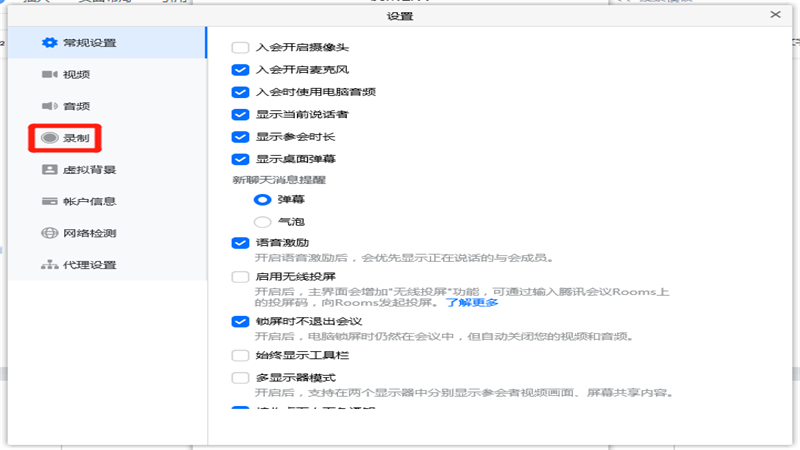Switch to the 视频 settings tab
Viewport: 800px width, 450px height.
[x=107, y=74]
